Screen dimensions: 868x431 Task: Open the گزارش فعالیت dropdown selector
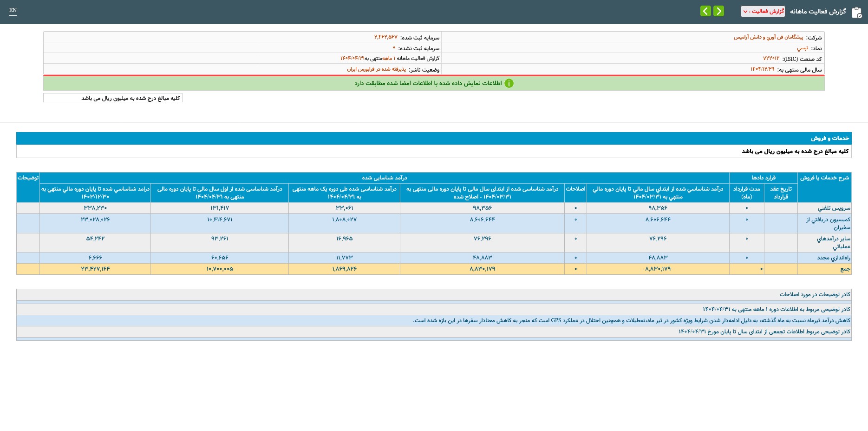(x=763, y=11)
